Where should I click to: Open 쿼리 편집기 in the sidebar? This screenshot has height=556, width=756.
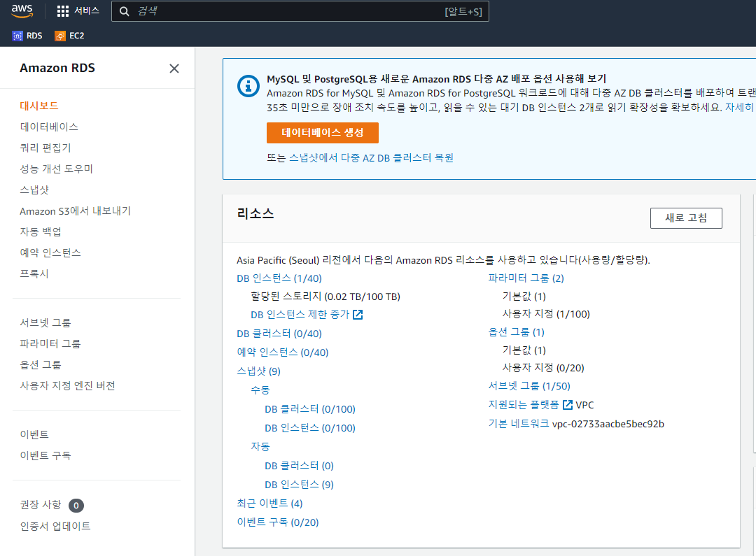(x=45, y=148)
